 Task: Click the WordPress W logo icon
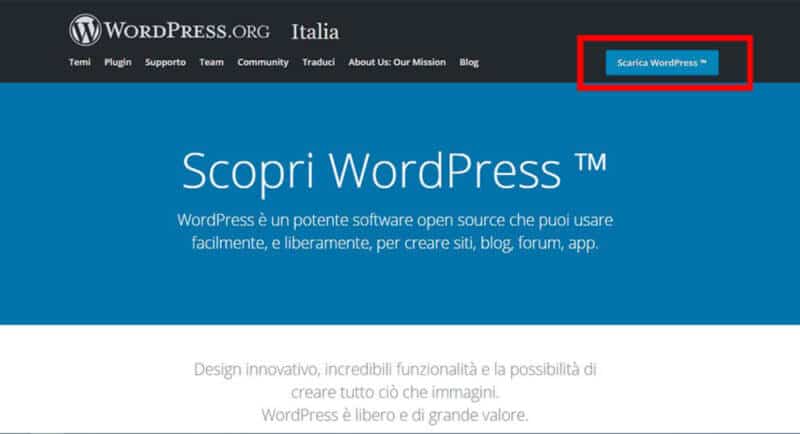(x=85, y=30)
